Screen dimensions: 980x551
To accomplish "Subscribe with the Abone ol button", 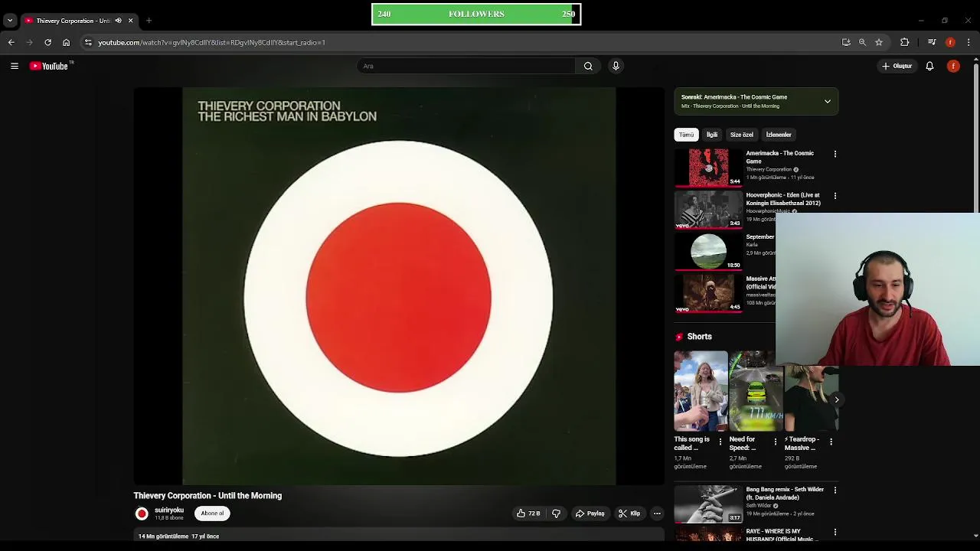I will pyautogui.click(x=212, y=514).
